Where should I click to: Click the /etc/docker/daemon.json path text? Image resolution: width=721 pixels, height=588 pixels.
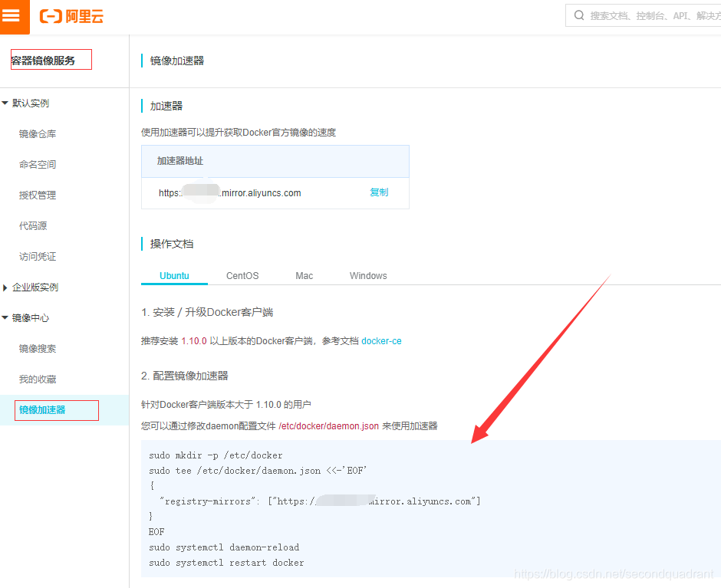pyautogui.click(x=329, y=426)
